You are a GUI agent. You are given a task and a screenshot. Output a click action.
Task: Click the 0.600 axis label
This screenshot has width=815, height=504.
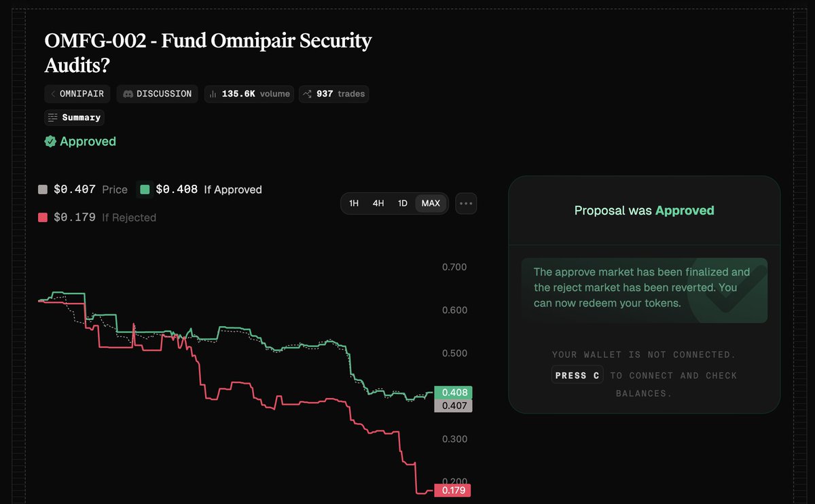pyautogui.click(x=454, y=310)
